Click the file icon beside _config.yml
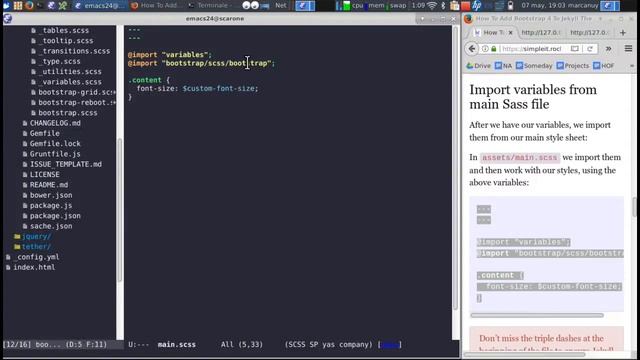 tap(8, 257)
